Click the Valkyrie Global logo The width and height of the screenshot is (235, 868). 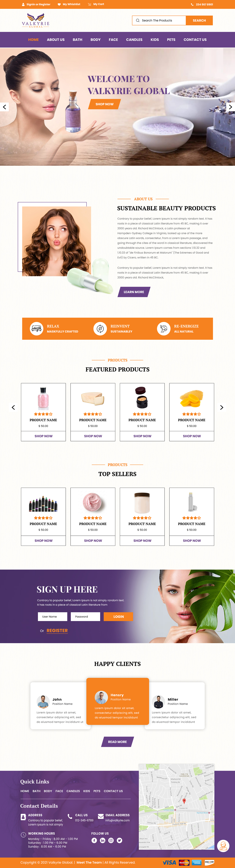pos(36,20)
